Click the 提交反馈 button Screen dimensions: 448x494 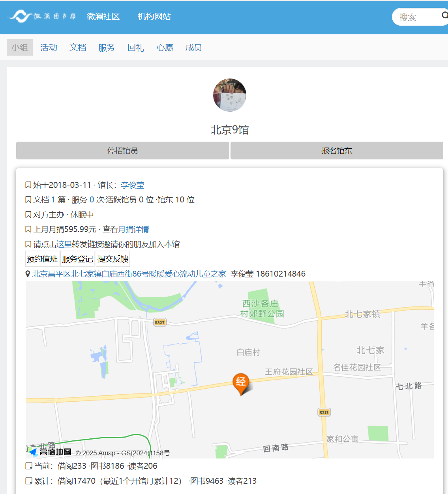113,259
